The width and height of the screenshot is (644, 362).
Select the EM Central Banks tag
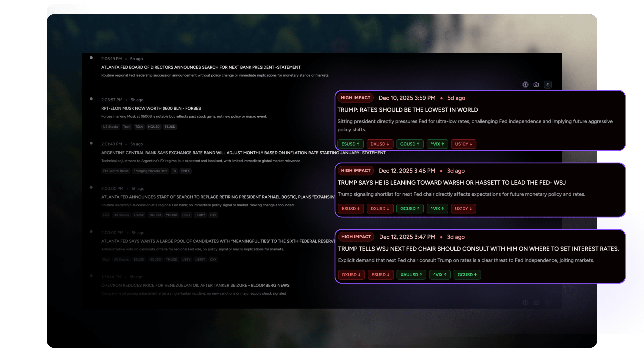(116, 171)
